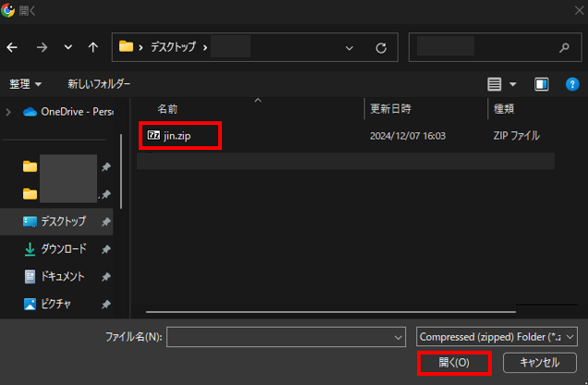588x385 pixels.
Task: Expand the address bar history dropdown
Action: 349,47
